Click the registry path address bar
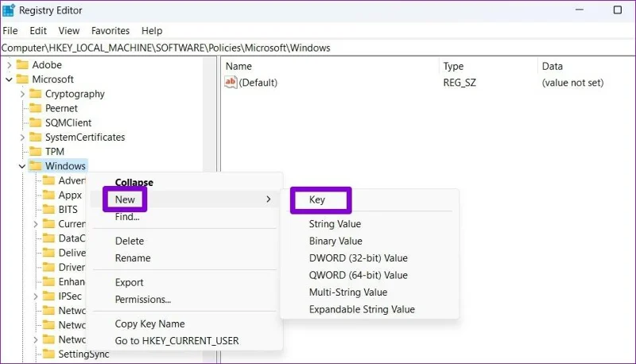This screenshot has width=636, height=364. [318, 48]
